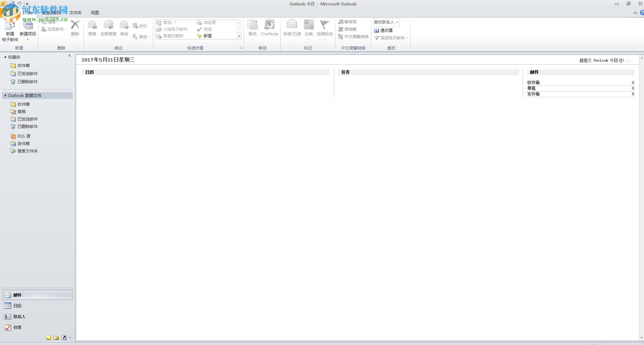Switch to the 发送/接收 ribbon tab
Image resolution: width=644 pixels, height=345 pixels.
tap(51, 13)
